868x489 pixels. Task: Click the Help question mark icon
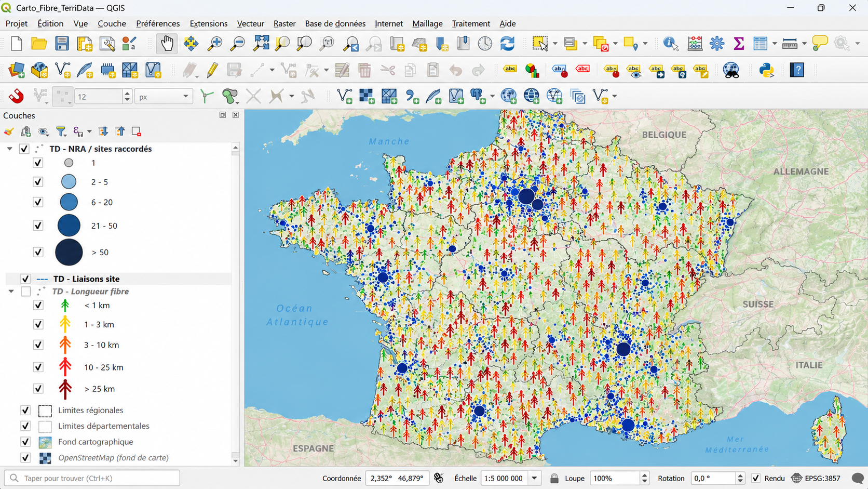pos(797,70)
